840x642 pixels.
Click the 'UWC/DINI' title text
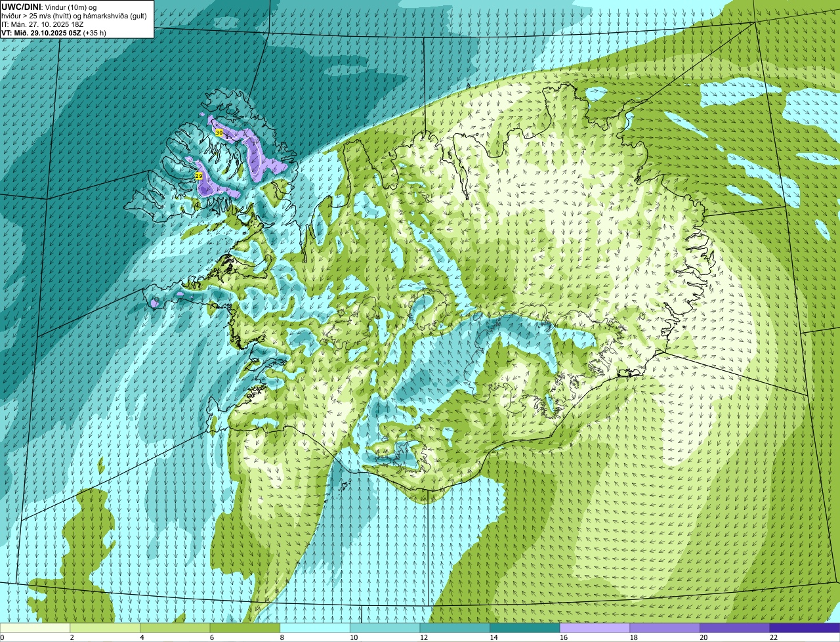tap(21, 7)
